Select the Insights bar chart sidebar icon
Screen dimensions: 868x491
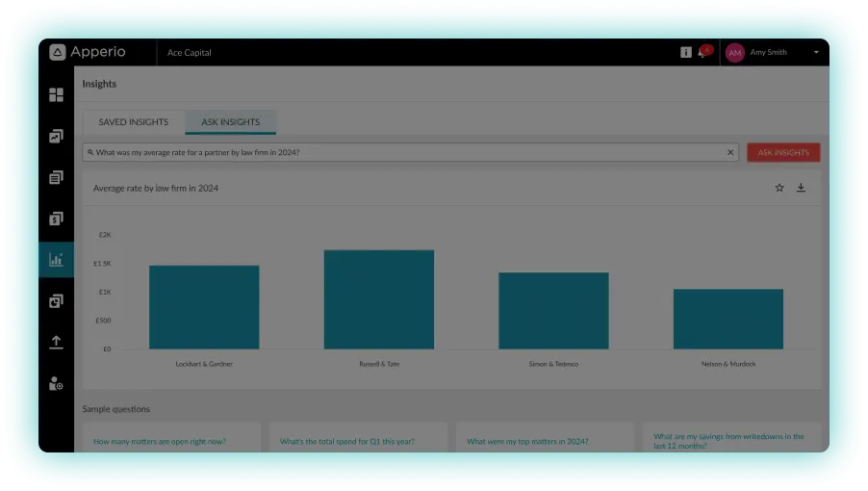click(56, 260)
